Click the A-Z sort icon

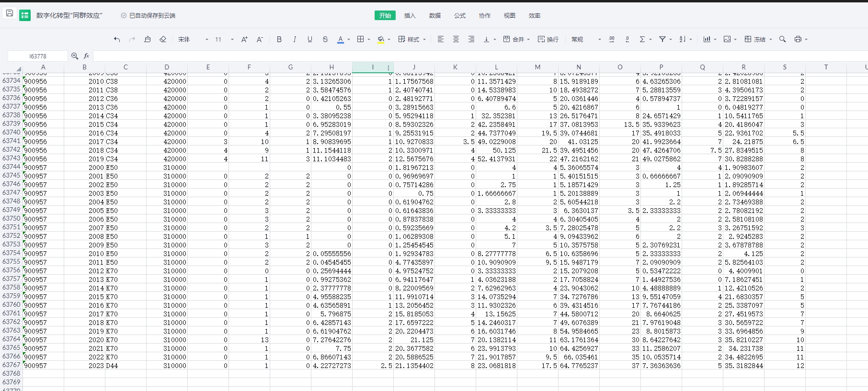click(x=683, y=39)
